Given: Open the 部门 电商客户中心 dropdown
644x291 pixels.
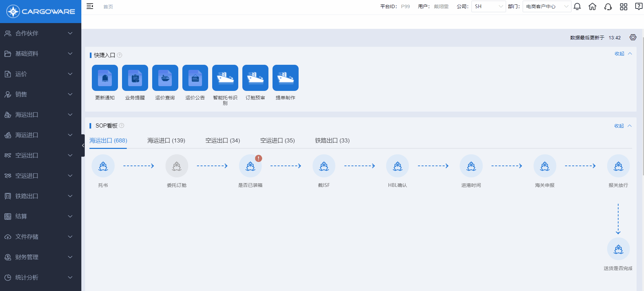Looking at the screenshot, I should [x=547, y=6].
